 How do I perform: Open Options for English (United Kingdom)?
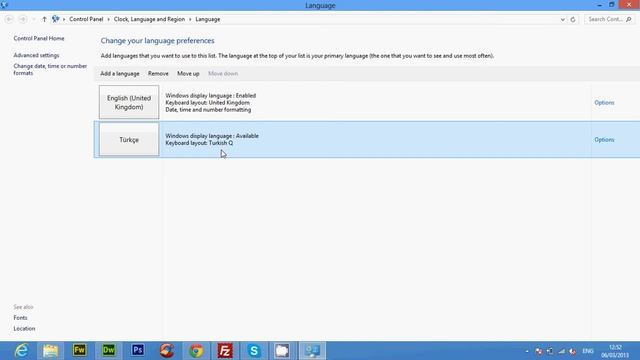[x=604, y=102]
